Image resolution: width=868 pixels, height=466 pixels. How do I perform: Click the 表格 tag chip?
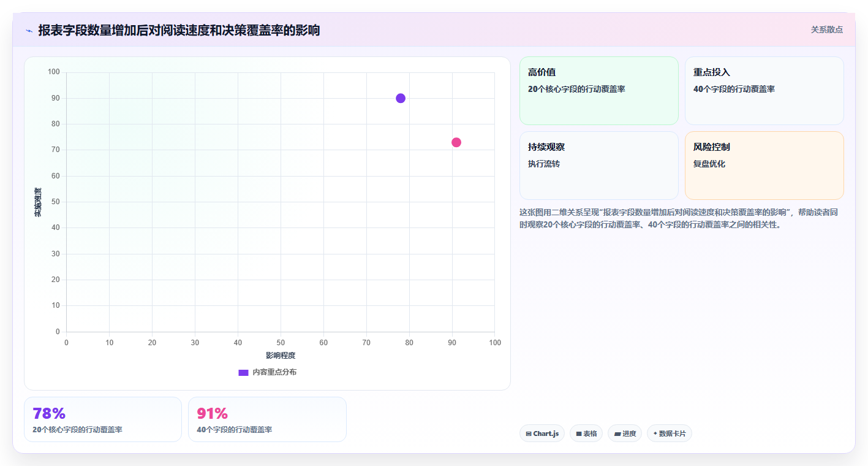pos(586,434)
